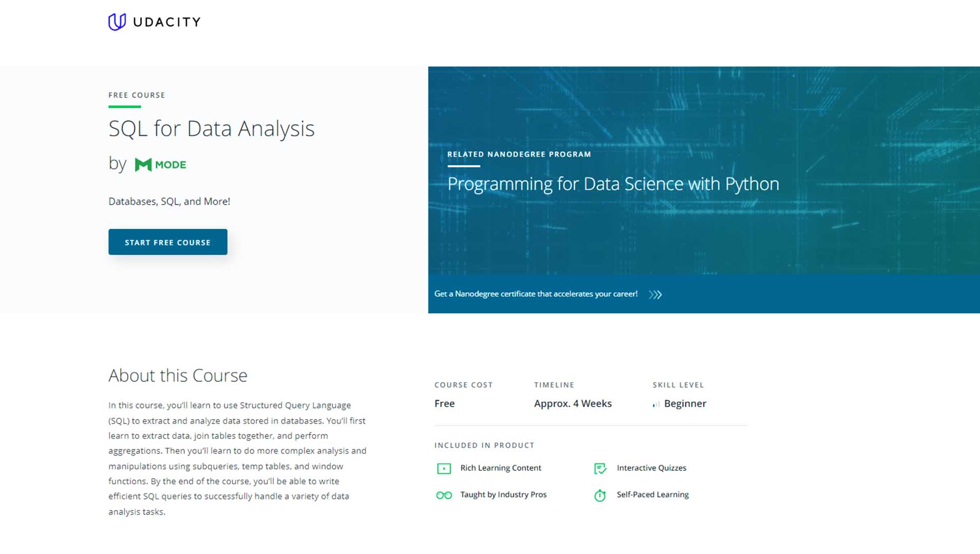Click the Udacity logo icon
The width and height of the screenshot is (980, 554).
click(117, 21)
